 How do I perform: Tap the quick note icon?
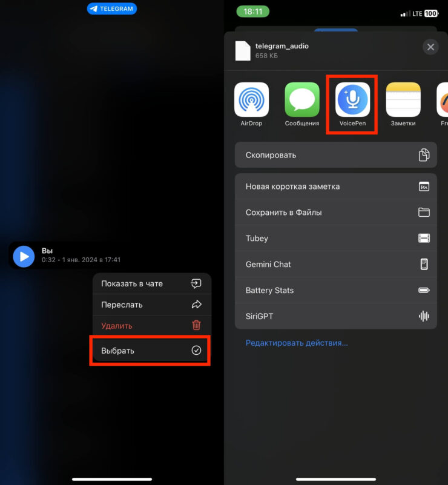click(424, 186)
